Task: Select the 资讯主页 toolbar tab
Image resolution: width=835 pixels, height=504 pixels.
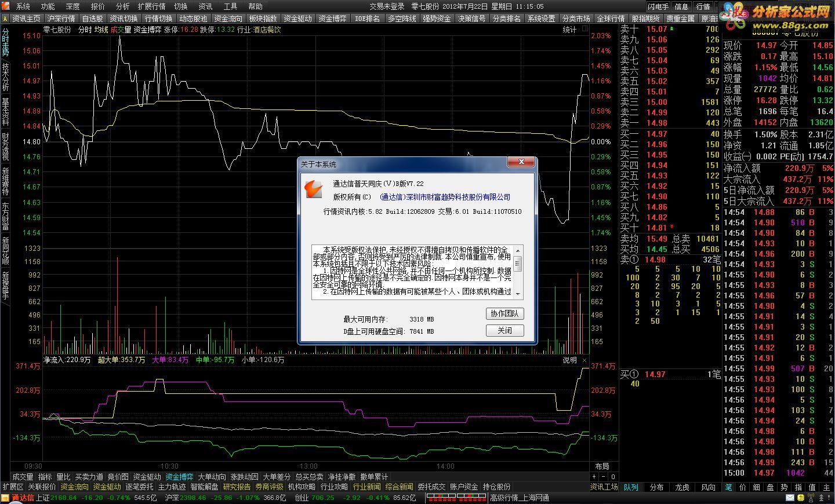Action: pyautogui.click(x=27, y=19)
